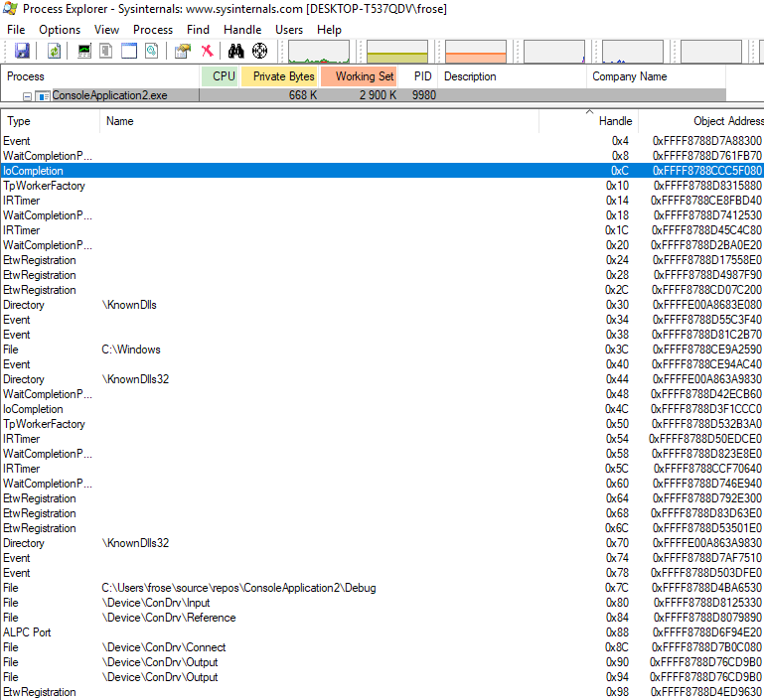
Task: Select the \Device\ConDrv\Input handle row
Action: click(382, 603)
